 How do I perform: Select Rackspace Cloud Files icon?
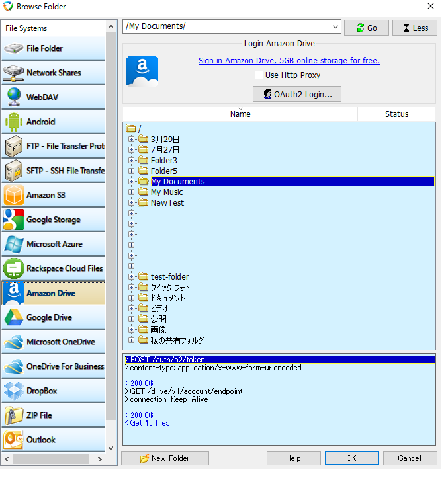13,268
